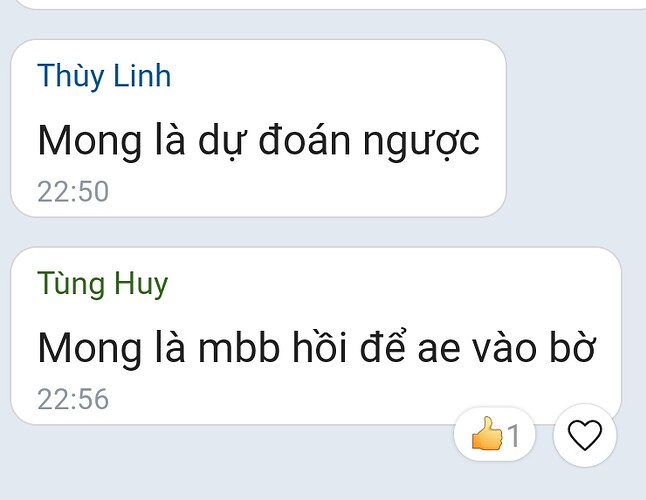This screenshot has height=500, width=646.
Task: Click the 22:50 timestamp
Action: click(x=73, y=192)
